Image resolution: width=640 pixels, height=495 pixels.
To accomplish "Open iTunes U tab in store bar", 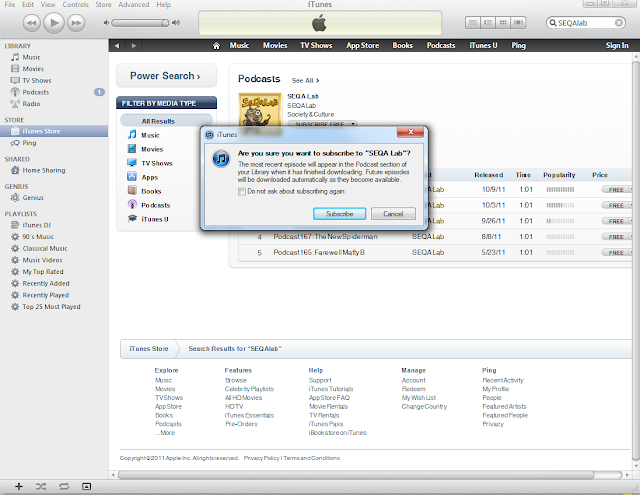I will [x=483, y=45].
